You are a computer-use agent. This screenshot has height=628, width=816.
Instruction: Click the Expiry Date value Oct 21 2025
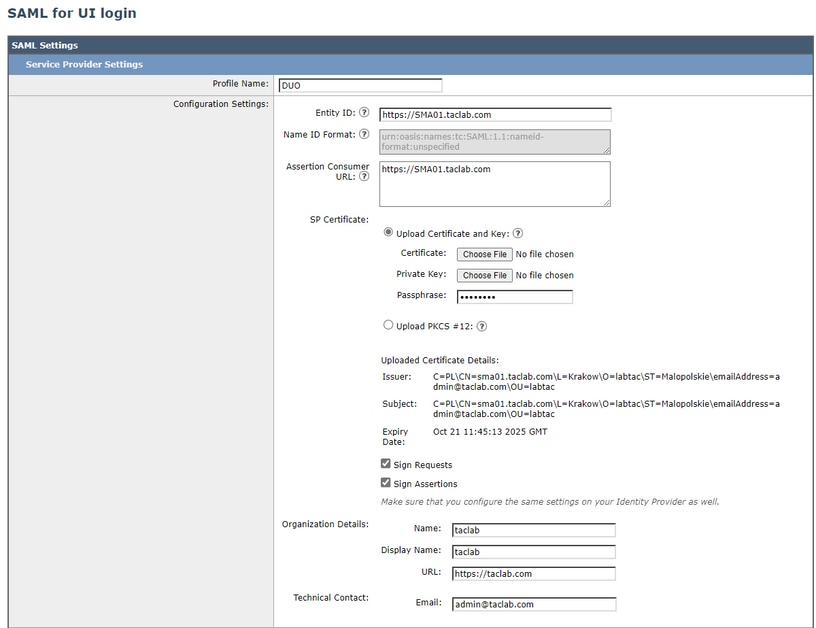tap(490, 431)
